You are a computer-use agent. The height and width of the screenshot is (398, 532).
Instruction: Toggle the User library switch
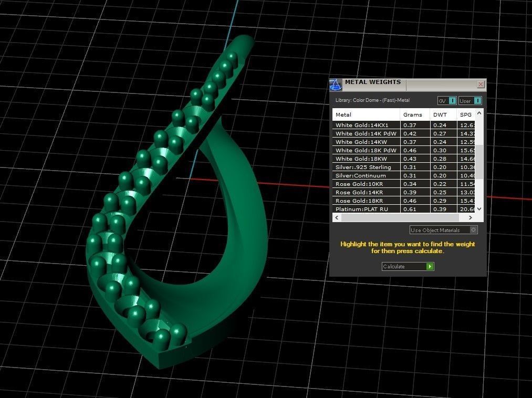pyautogui.click(x=470, y=101)
